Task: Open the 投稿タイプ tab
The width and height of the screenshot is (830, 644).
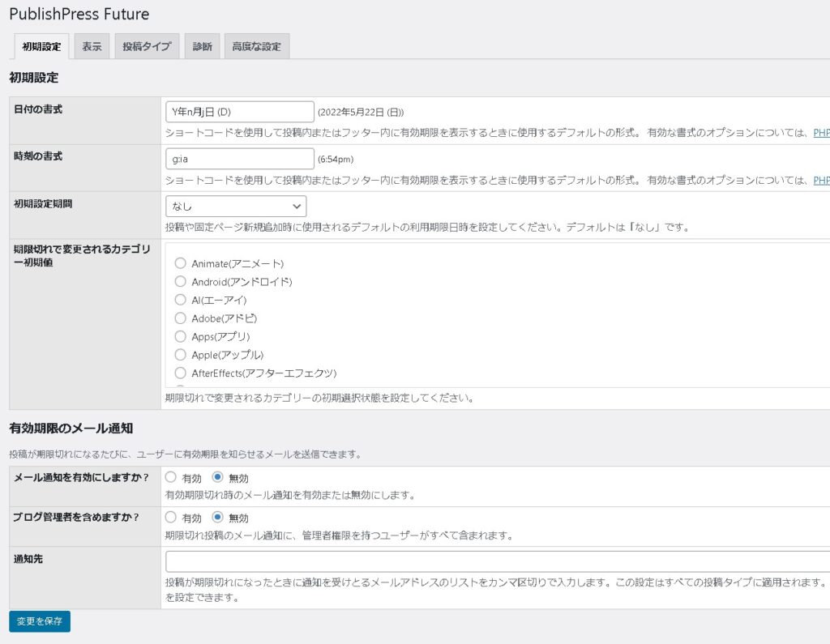Action: point(147,47)
